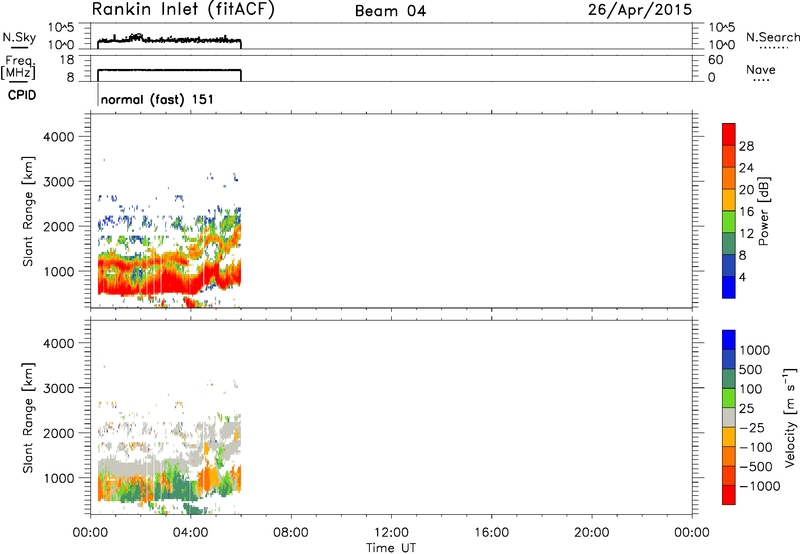Click the 3000 km tick of power panel
Screen dimensions: 800x554
[x=59, y=182]
